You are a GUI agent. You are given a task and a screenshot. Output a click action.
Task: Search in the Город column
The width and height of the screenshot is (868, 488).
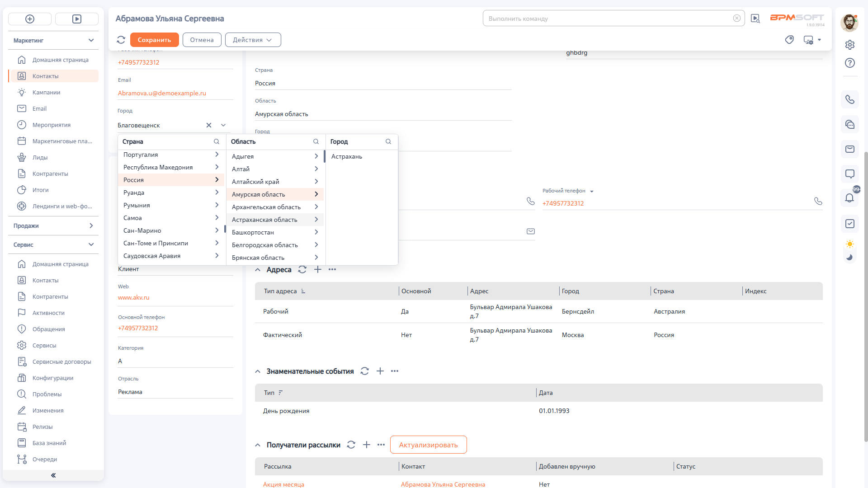[x=388, y=141]
